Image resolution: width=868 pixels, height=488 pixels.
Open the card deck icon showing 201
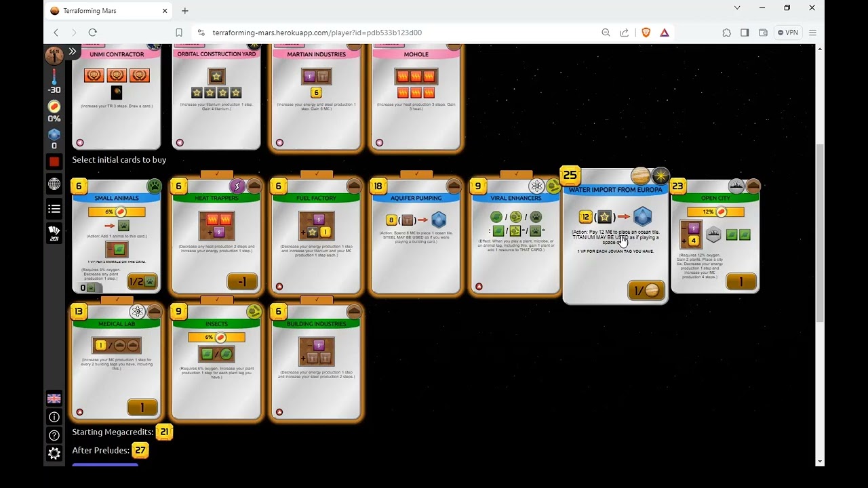(x=54, y=234)
